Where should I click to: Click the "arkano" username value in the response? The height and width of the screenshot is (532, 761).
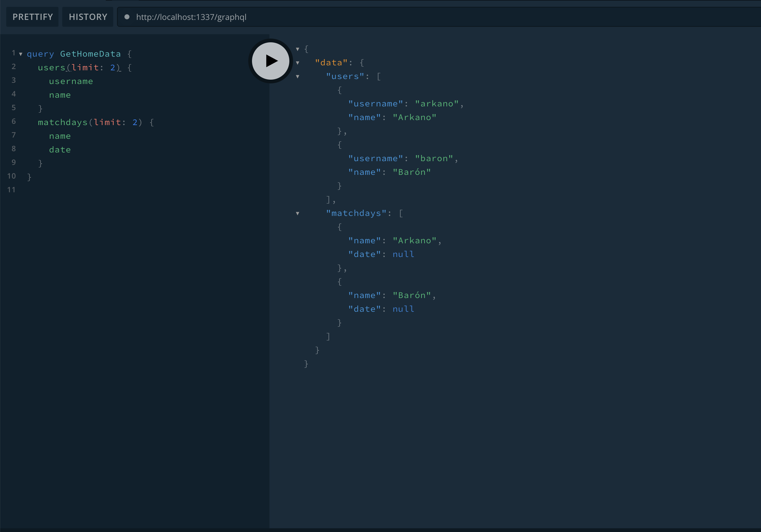[437, 103]
